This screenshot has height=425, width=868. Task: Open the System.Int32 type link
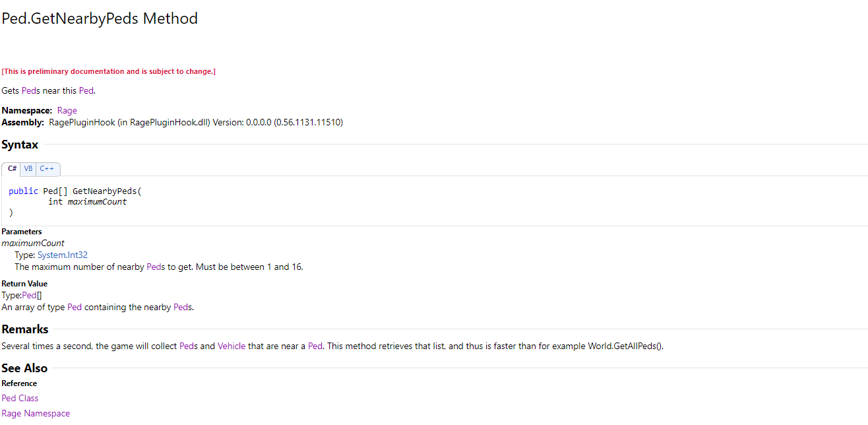pyautogui.click(x=63, y=255)
